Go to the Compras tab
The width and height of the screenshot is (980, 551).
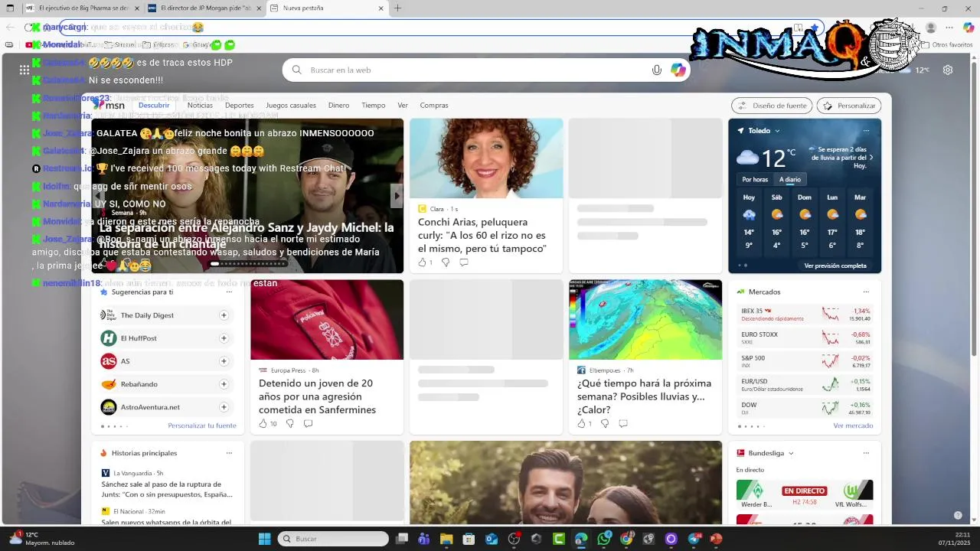(x=434, y=106)
